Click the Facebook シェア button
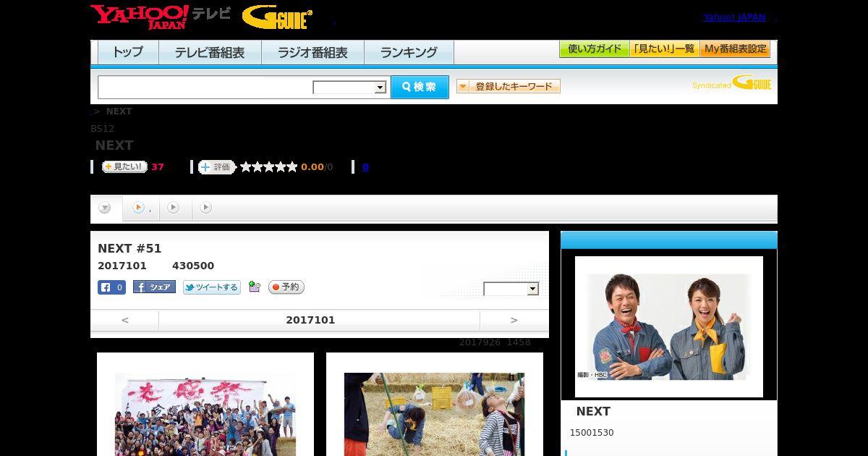 [154, 287]
